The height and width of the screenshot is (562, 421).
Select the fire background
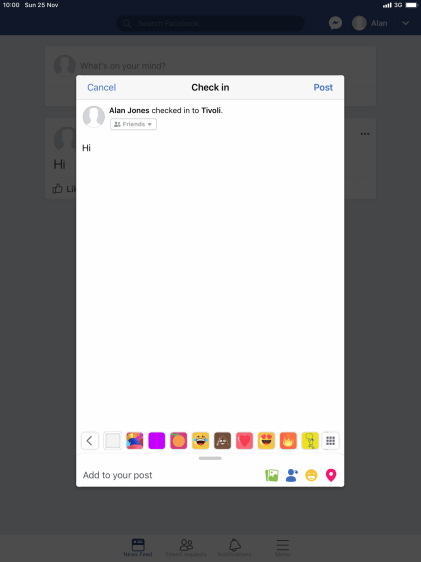click(x=288, y=440)
